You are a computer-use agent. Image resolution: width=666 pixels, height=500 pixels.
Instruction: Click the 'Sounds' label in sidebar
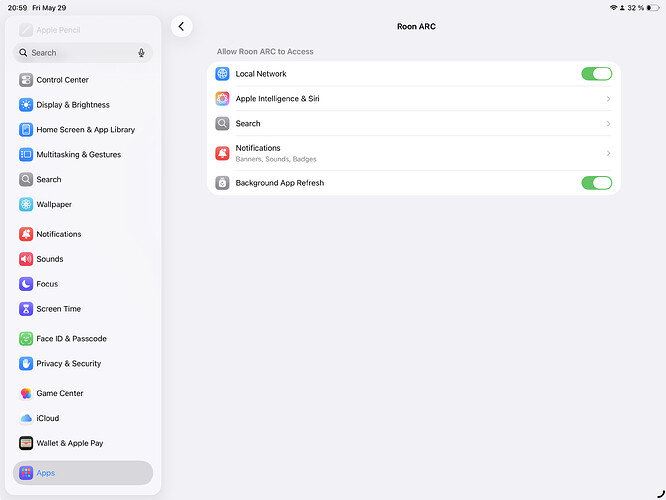tap(50, 259)
